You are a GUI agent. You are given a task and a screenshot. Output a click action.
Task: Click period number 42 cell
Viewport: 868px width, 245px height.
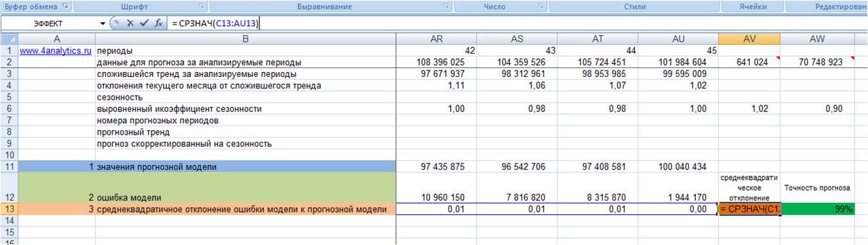click(437, 50)
